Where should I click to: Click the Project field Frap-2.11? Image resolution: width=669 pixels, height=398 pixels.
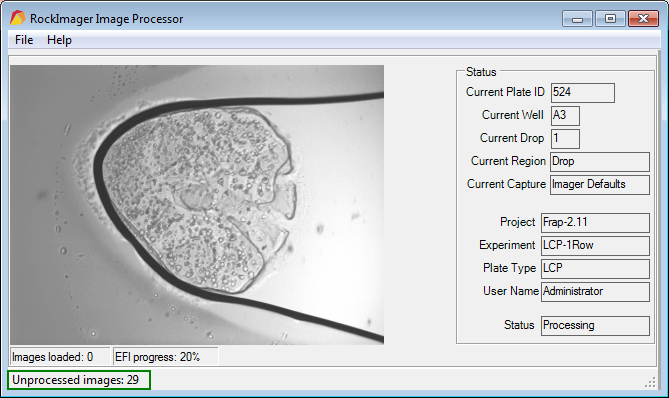[595, 223]
